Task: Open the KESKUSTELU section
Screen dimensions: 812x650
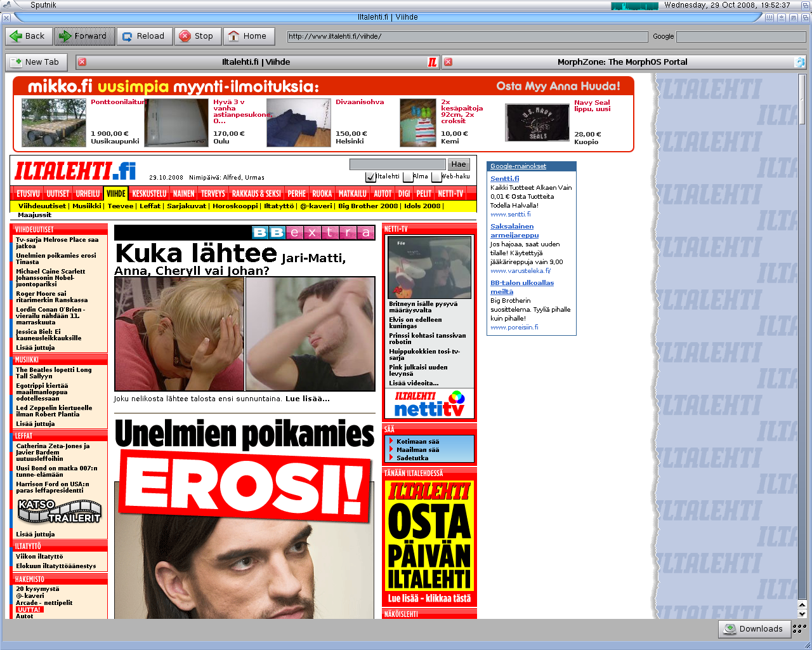Action: (x=149, y=194)
